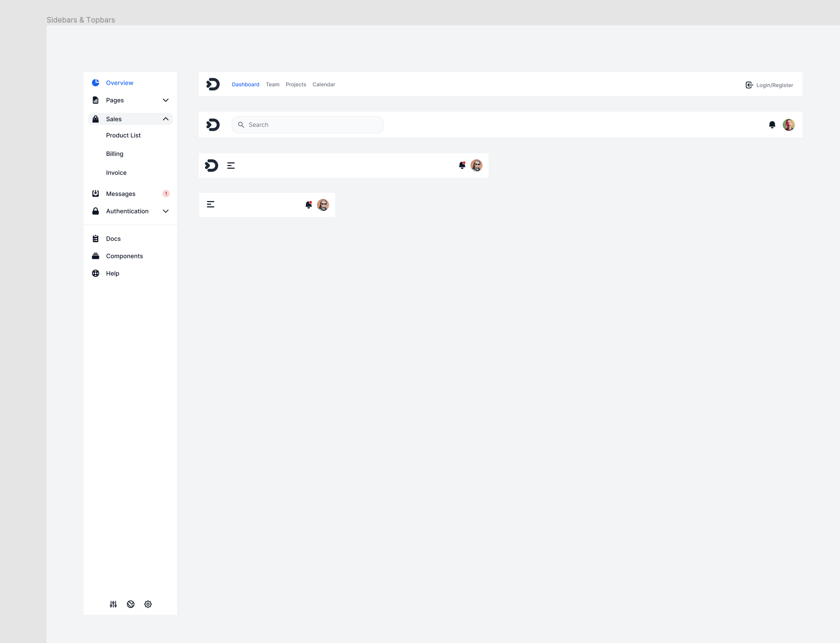Viewport: 840px width, 643px height.
Task: Click the bell with red dot in medium topbar
Action: [x=462, y=165]
